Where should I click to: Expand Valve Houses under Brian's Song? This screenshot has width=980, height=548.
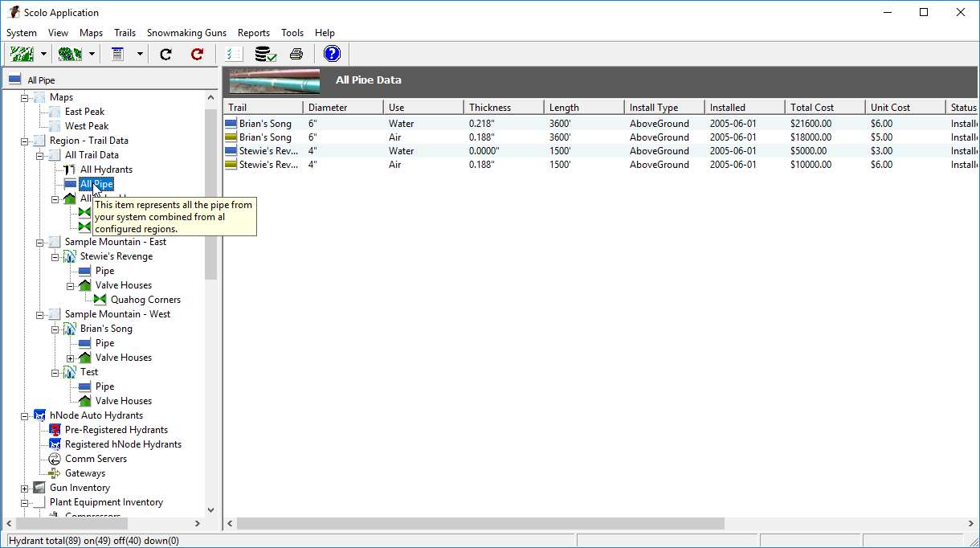pos(70,358)
